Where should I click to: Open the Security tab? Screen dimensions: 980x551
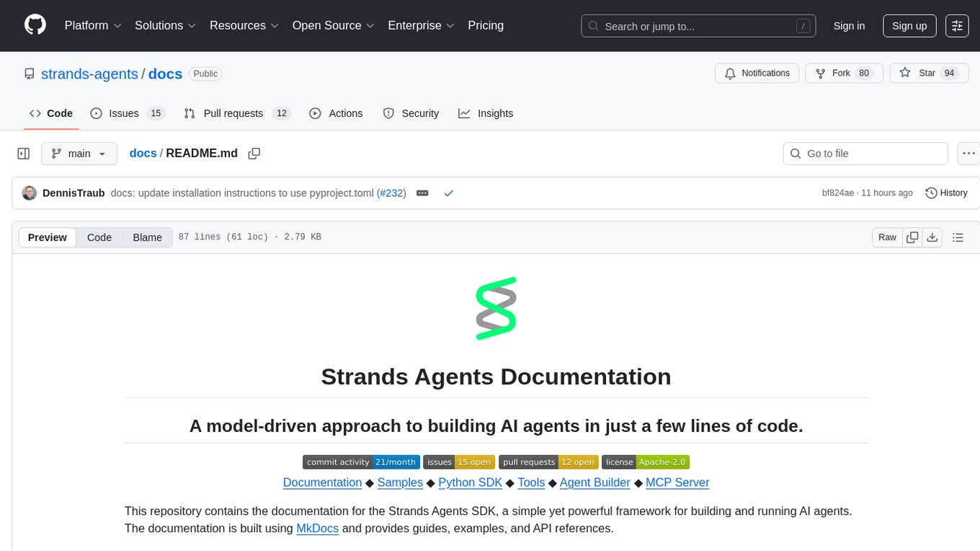pyautogui.click(x=411, y=113)
